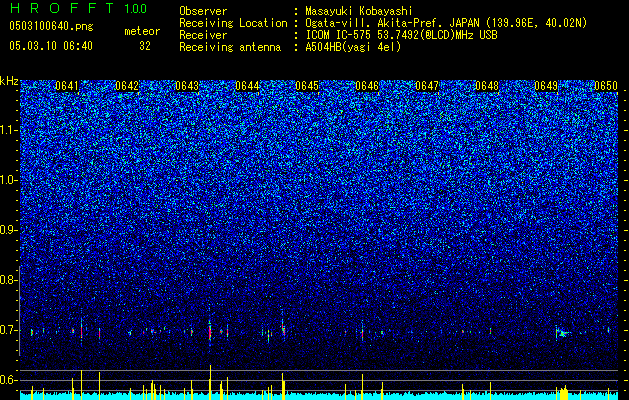Image resolution: width=629 pixels, height=400 pixels.
Task: Click the antenna text A504HB(yagi 4el)
Action: click(x=353, y=47)
